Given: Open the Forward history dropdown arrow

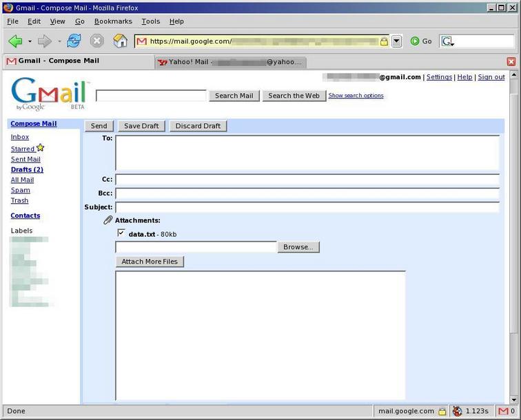Looking at the screenshot, I should (59, 41).
